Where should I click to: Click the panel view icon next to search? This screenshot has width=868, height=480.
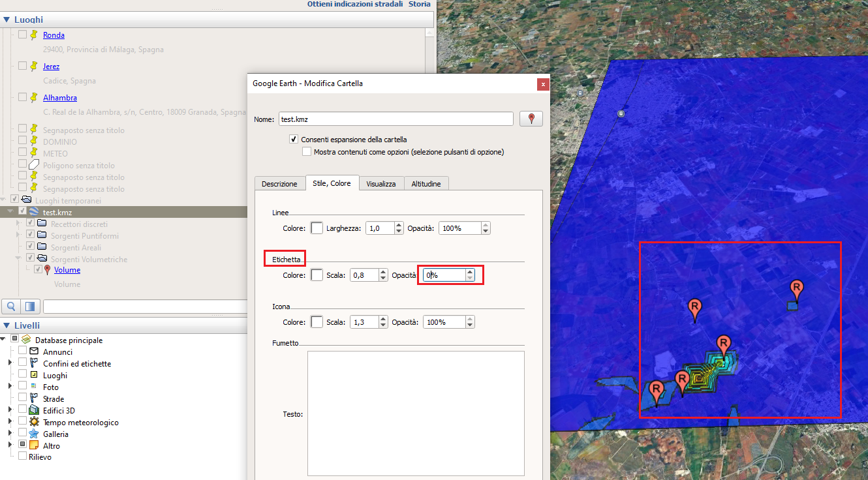(29, 307)
